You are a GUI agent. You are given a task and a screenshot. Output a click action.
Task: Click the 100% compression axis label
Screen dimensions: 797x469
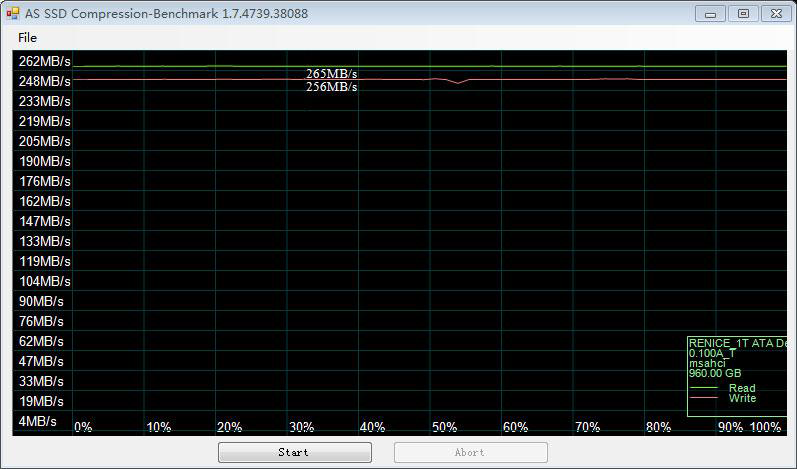765,427
